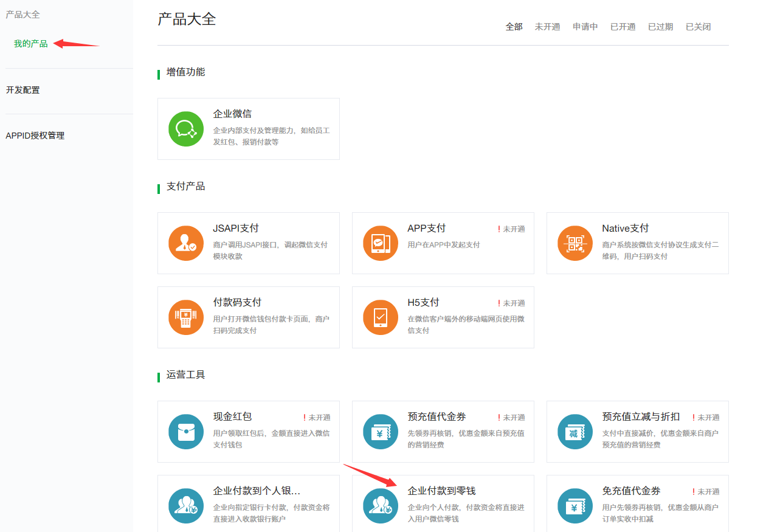The image size is (766, 532).
Task: Click the green 企业微信 icon
Action: [186, 129]
